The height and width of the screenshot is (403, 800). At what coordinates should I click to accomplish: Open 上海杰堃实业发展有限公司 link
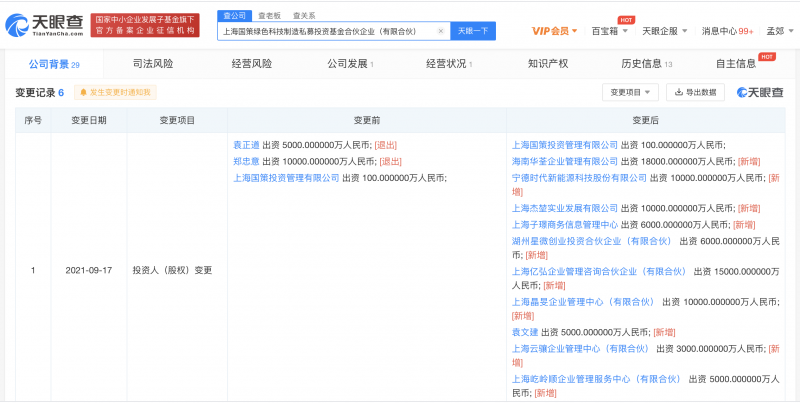tap(565, 208)
